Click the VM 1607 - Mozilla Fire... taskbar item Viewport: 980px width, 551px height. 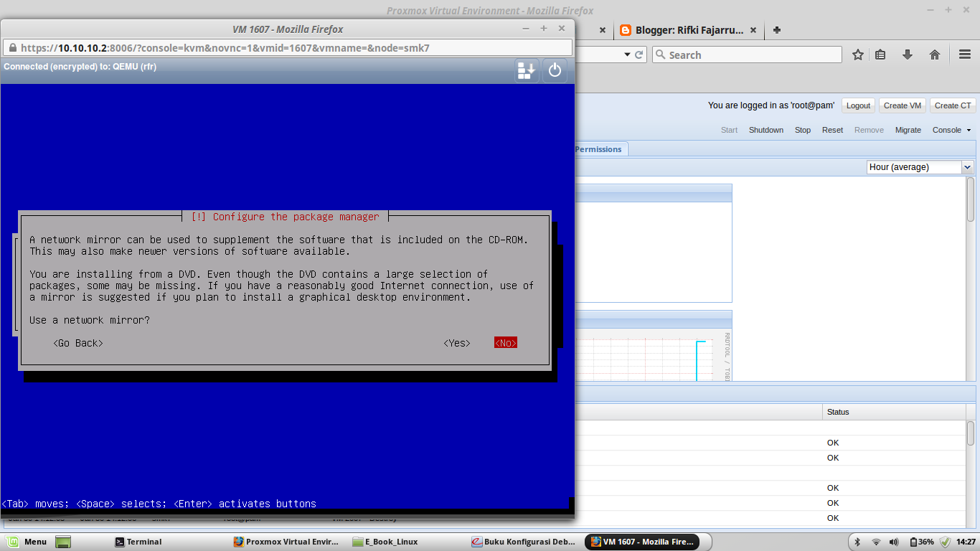pyautogui.click(x=642, y=542)
